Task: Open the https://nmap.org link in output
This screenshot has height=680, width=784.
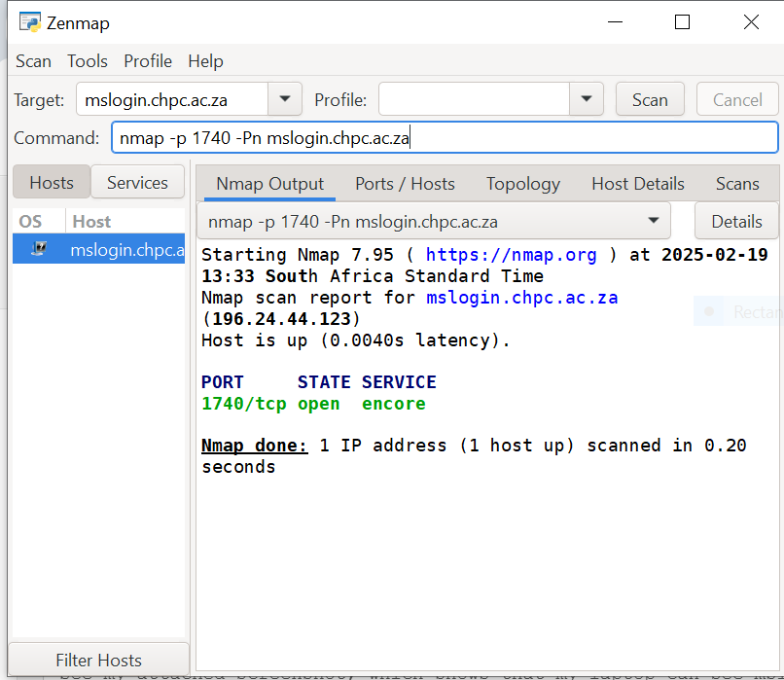Action: (x=511, y=255)
